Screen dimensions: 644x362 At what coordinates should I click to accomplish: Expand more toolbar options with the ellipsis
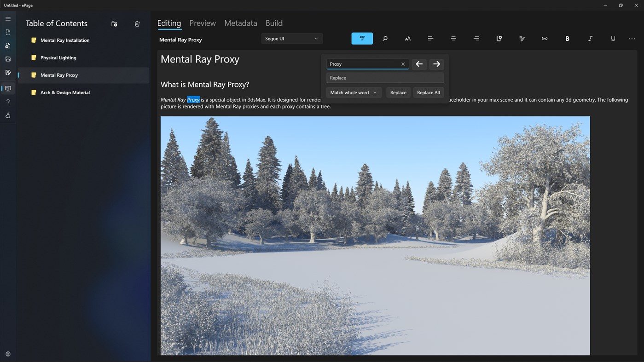click(x=632, y=39)
